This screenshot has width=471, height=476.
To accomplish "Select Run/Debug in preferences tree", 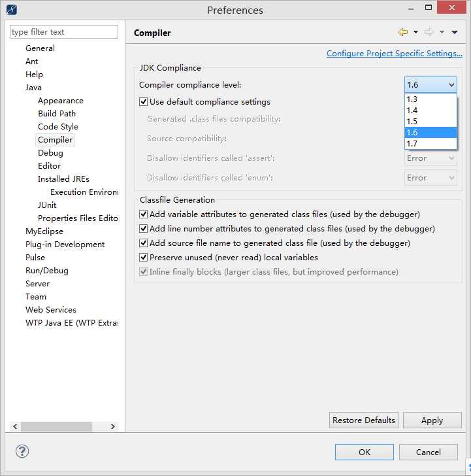I will [46, 271].
